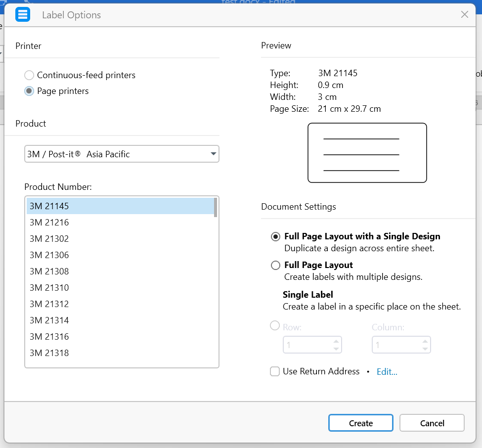Open the Edit... return address link
482x448 pixels.
tap(387, 372)
